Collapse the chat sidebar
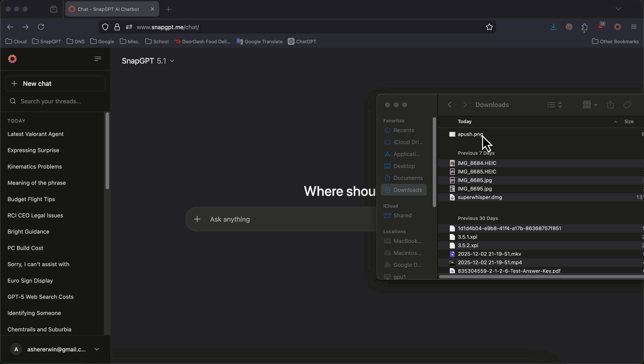 click(x=98, y=59)
